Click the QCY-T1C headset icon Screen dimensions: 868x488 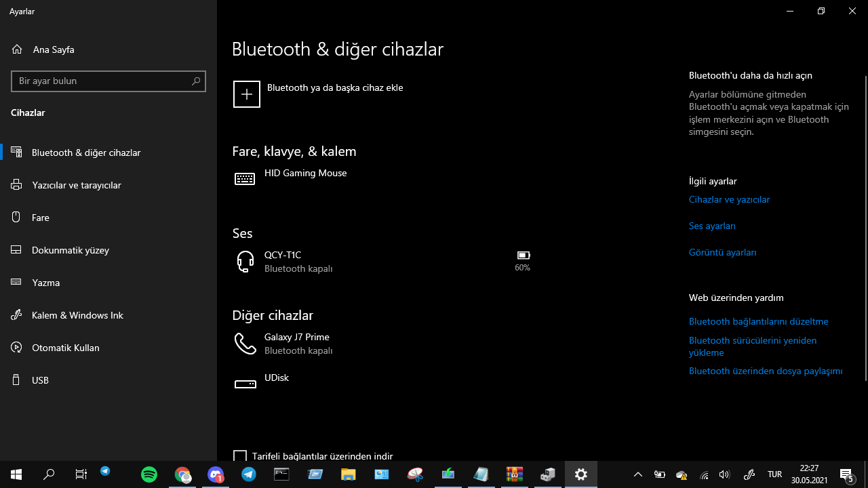tap(245, 261)
